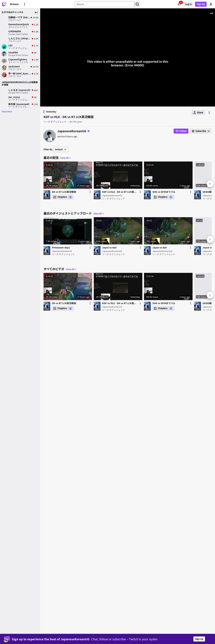Viewport: 215px width, 644px height.
Task: Show next videos in 最近の配信 carousel
Action: pos(210,184)
